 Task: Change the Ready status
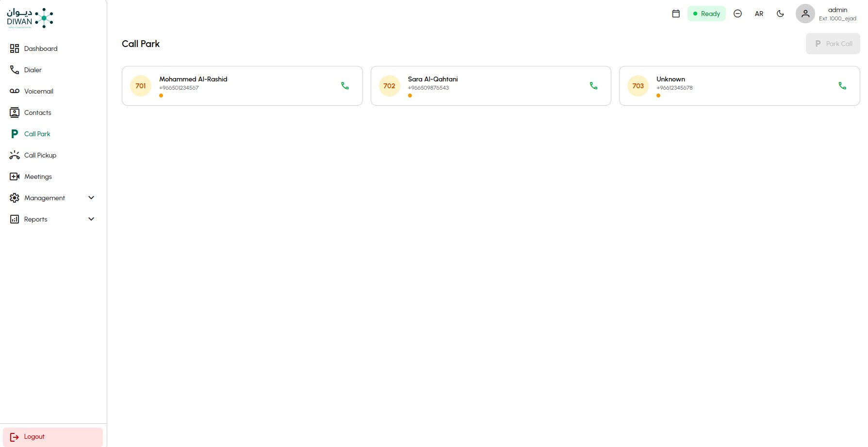pyautogui.click(x=706, y=14)
